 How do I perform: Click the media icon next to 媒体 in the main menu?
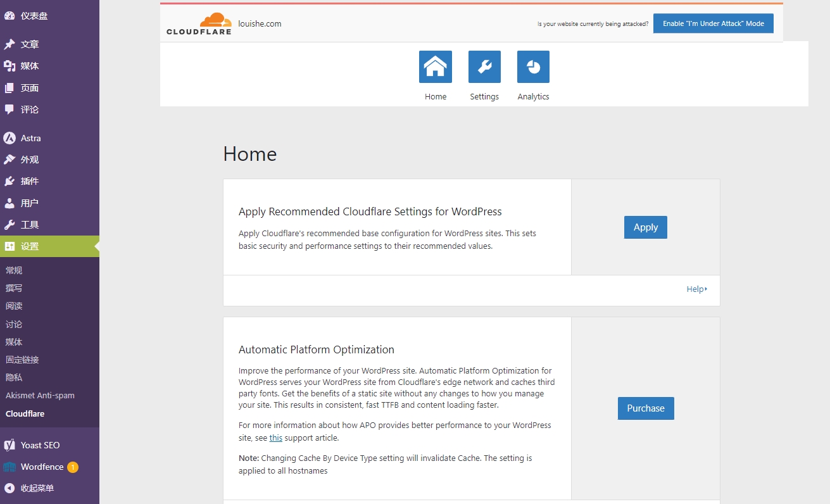coord(9,66)
